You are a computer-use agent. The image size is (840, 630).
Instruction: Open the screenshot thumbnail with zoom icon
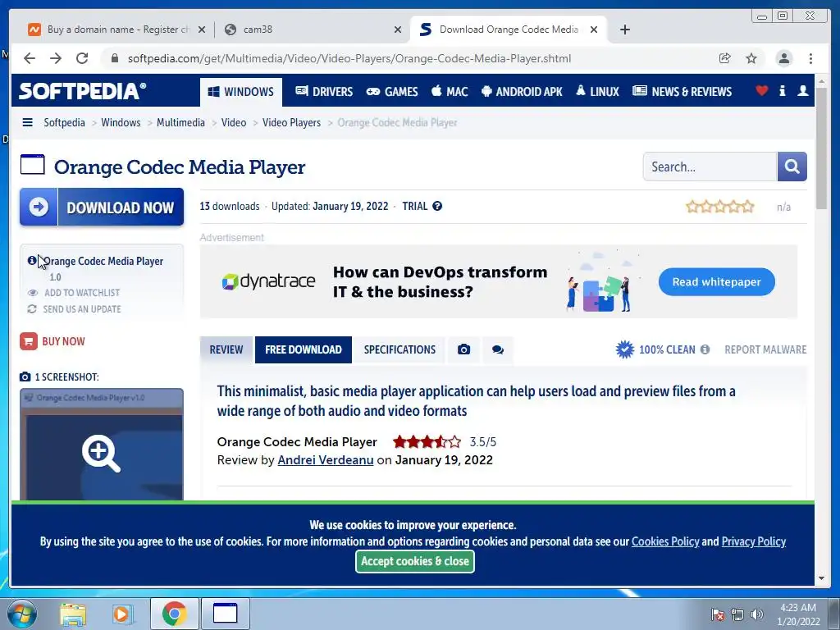coord(102,445)
